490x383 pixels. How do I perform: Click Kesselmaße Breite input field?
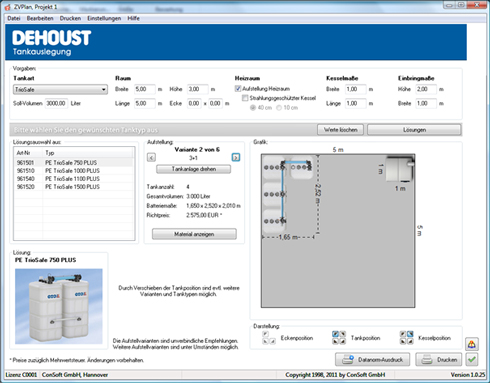point(356,89)
